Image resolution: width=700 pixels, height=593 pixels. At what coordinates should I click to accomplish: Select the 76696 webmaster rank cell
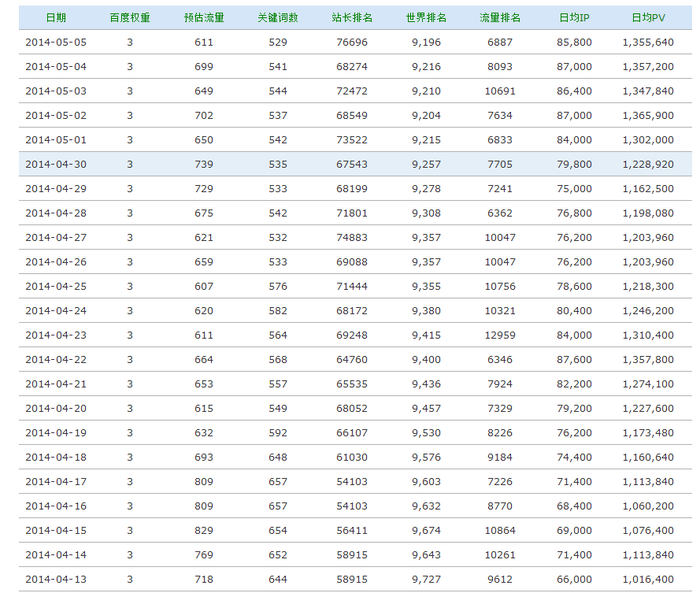pyautogui.click(x=352, y=42)
